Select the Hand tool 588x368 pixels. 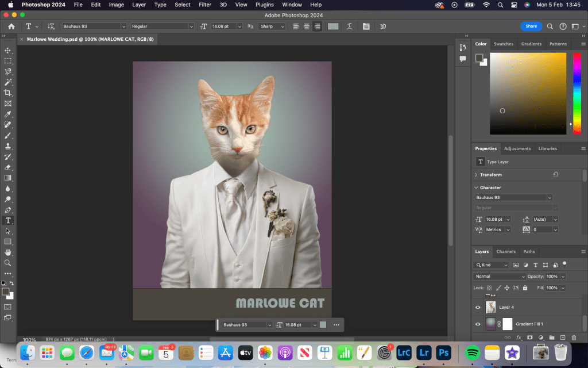coord(8,252)
